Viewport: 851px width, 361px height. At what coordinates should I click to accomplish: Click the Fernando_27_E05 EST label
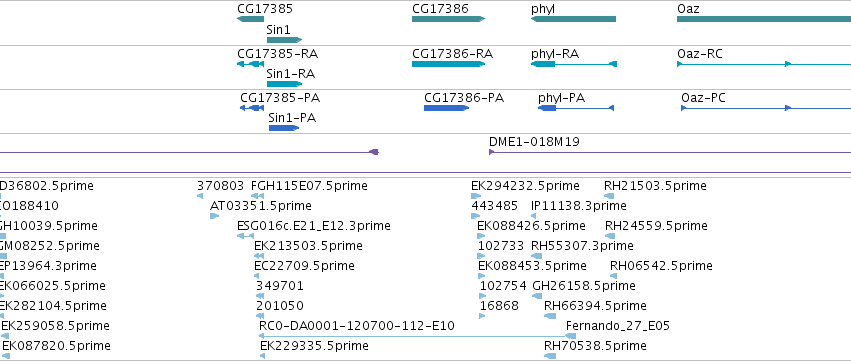point(618,326)
